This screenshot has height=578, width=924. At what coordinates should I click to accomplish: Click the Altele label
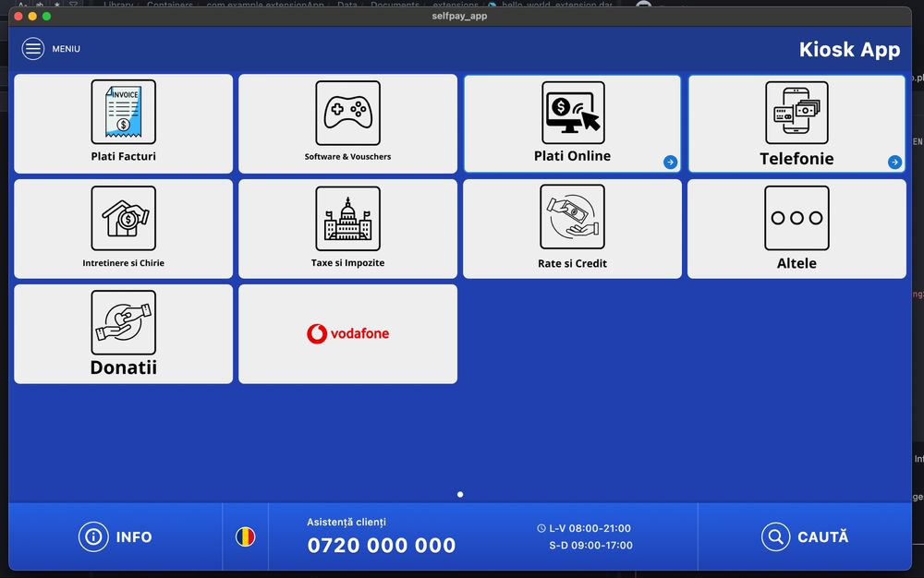[x=796, y=264]
